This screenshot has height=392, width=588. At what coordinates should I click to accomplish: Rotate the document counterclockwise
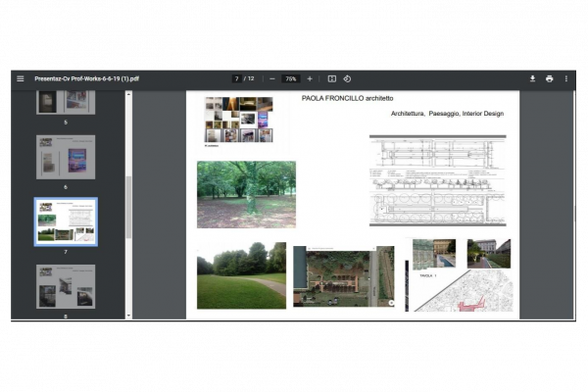pos(347,78)
